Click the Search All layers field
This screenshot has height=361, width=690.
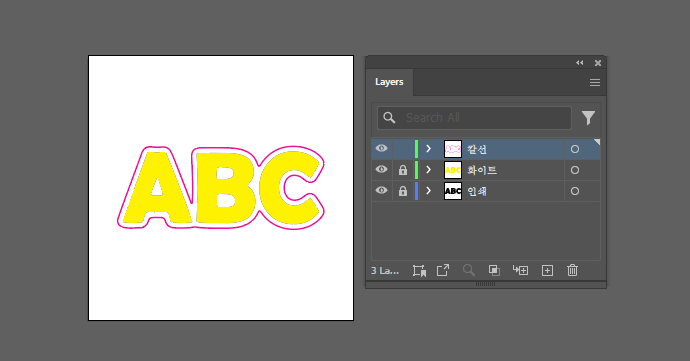tap(474, 118)
